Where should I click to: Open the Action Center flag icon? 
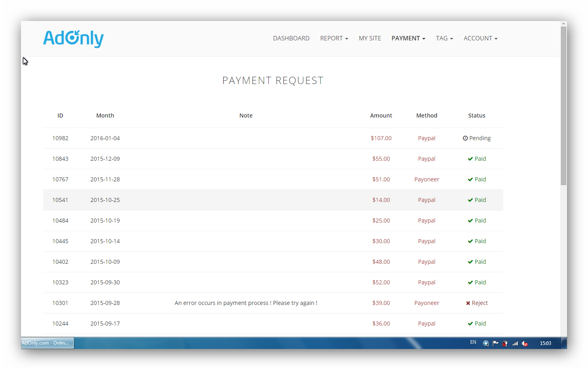[x=496, y=343]
